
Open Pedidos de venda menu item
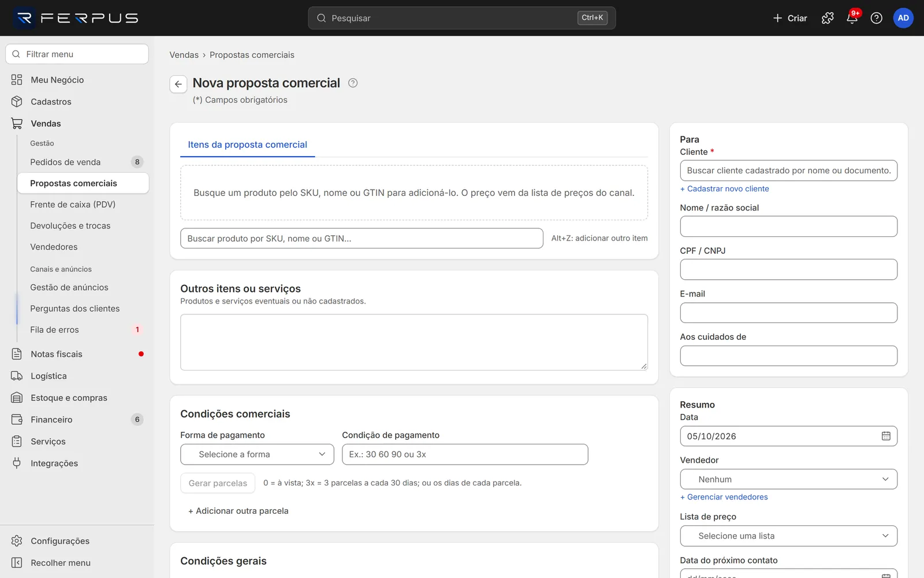pos(83,162)
